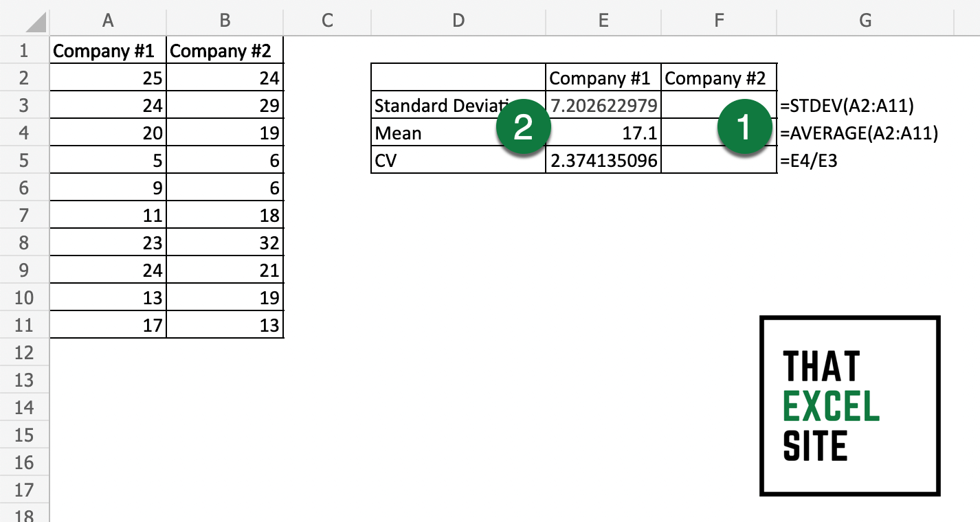Click the THAT EXCEL SITE logo

(850, 405)
